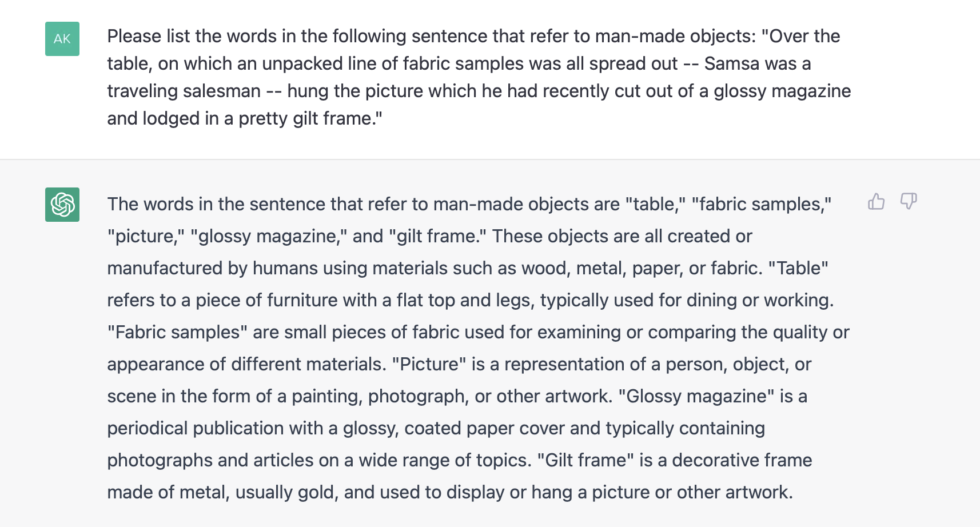Click "periodical publication" in the response
This screenshot has height=527, width=980.
196,428
